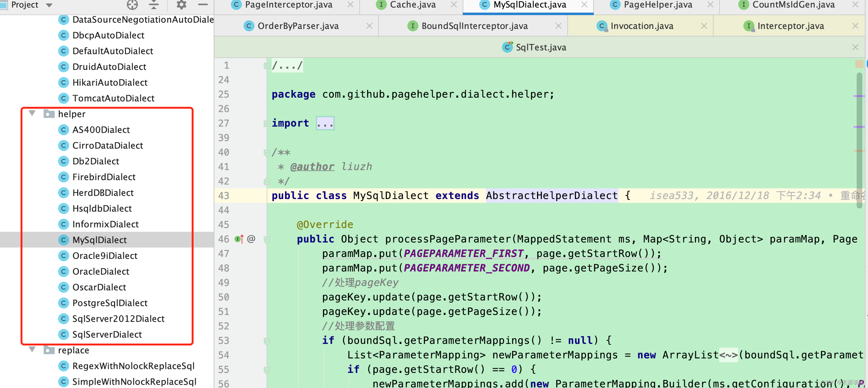Image resolution: width=868 pixels, height=388 pixels.
Task: Close the BoundSqlInterceptor.java tab
Action: pos(558,26)
